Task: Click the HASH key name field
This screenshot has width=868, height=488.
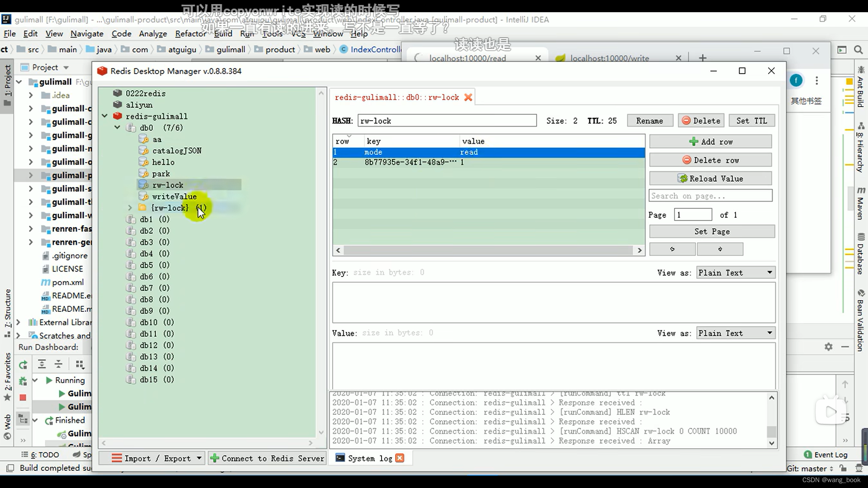Action: point(447,121)
